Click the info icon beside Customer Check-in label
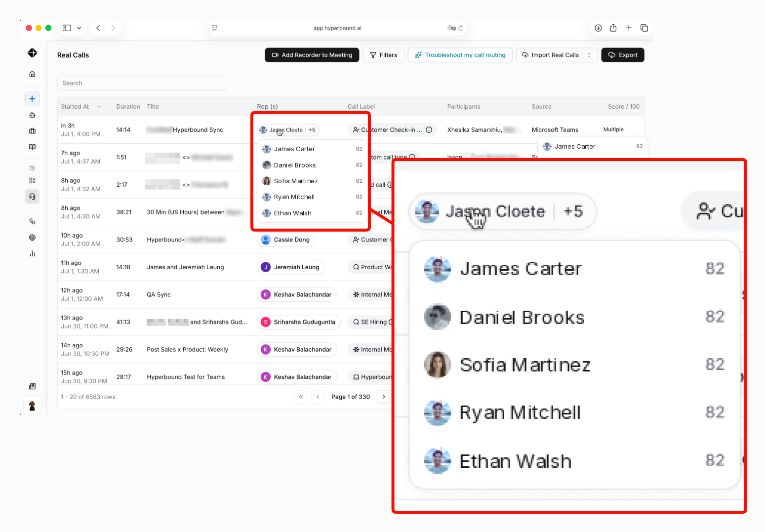This screenshot has height=532, width=765. click(429, 130)
